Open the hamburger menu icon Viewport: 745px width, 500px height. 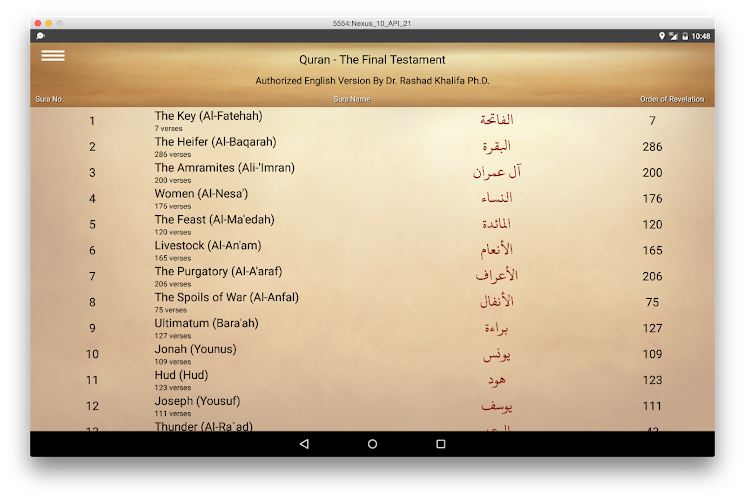(x=53, y=56)
